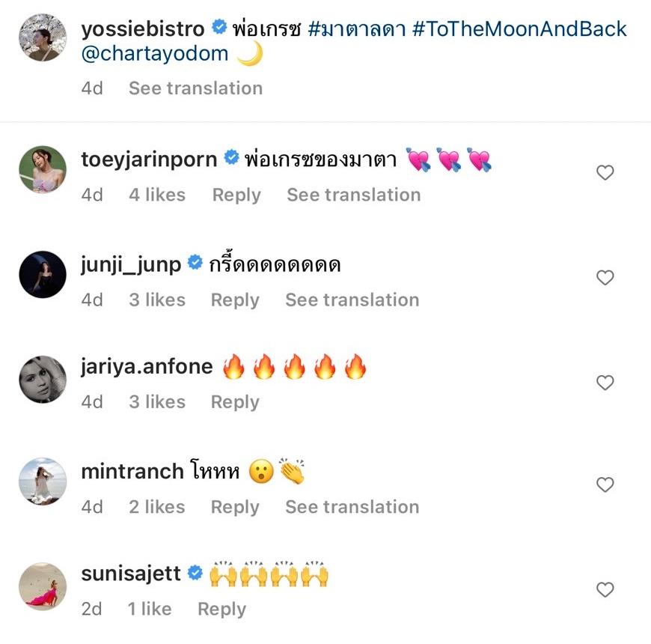Screen dimensions: 651x644
Task: Like toeyjarinporn's comment with heart icon
Action: [605, 173]
